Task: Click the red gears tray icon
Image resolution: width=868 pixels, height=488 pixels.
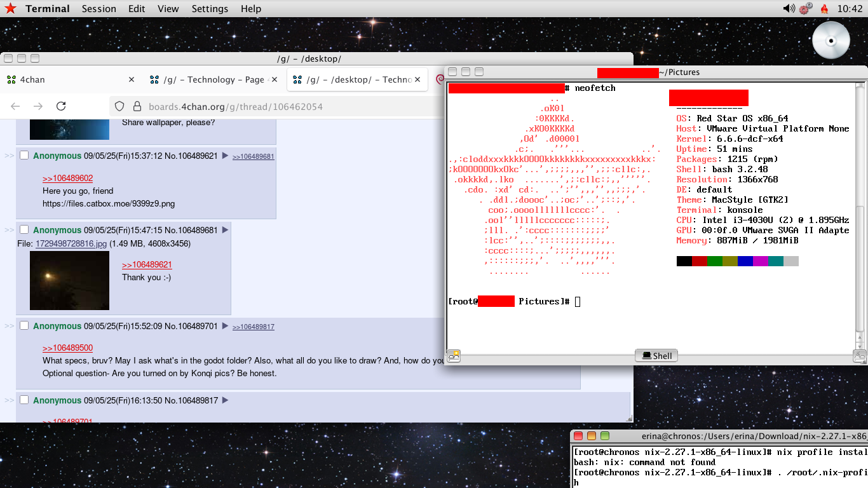Action: pyautogui.click(x=806, y=8)
